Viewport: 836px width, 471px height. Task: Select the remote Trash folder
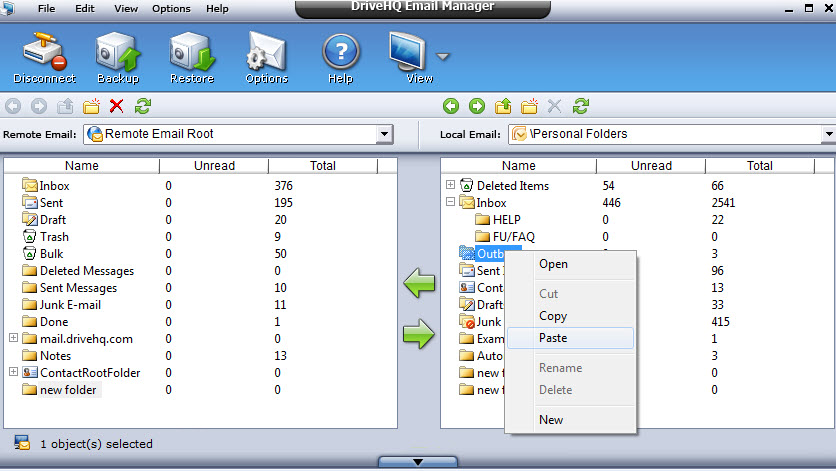[46, 237]
